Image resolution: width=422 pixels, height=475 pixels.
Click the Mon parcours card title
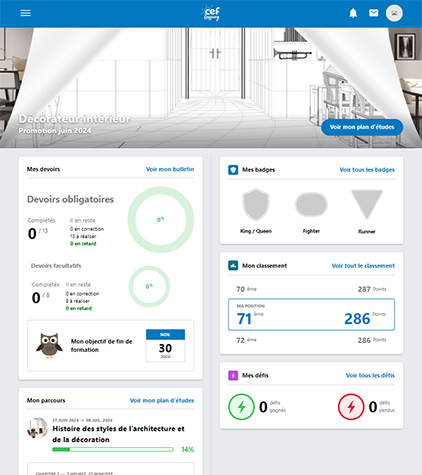pyautogui.click(x=46, y=400)
